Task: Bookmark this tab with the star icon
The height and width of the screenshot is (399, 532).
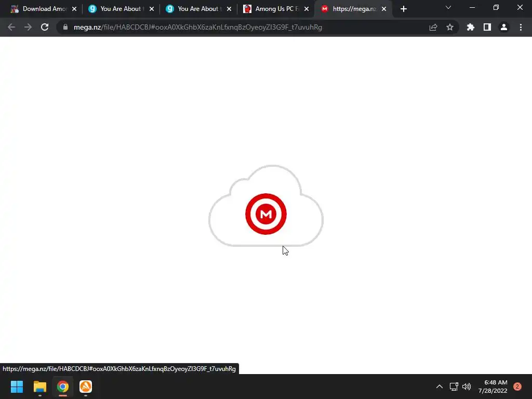Action: pos(450,27)
